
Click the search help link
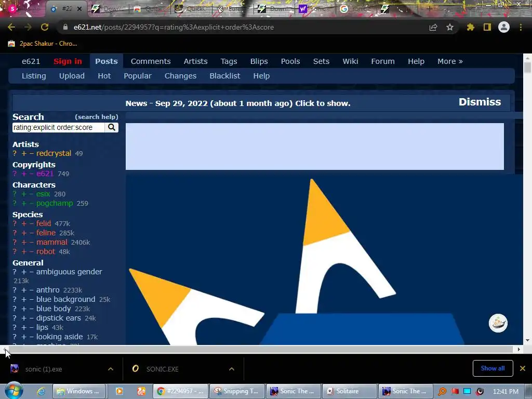[x=97, y=117]
